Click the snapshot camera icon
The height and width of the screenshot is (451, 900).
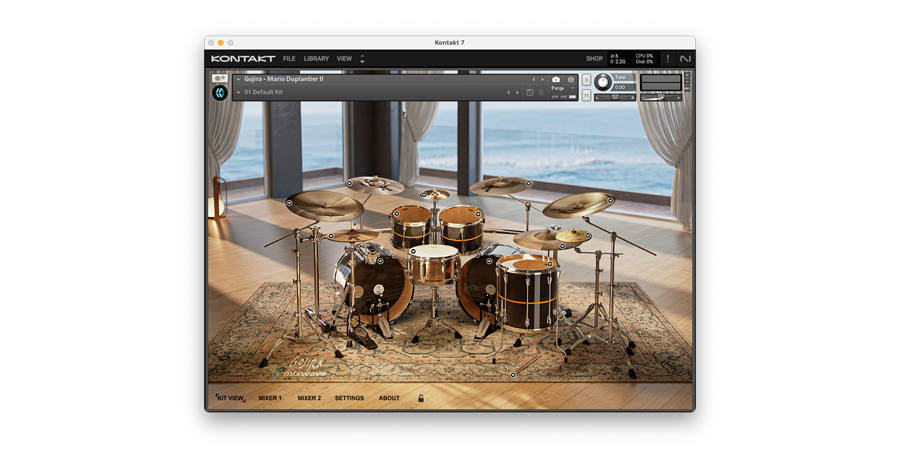click(556, 79)
